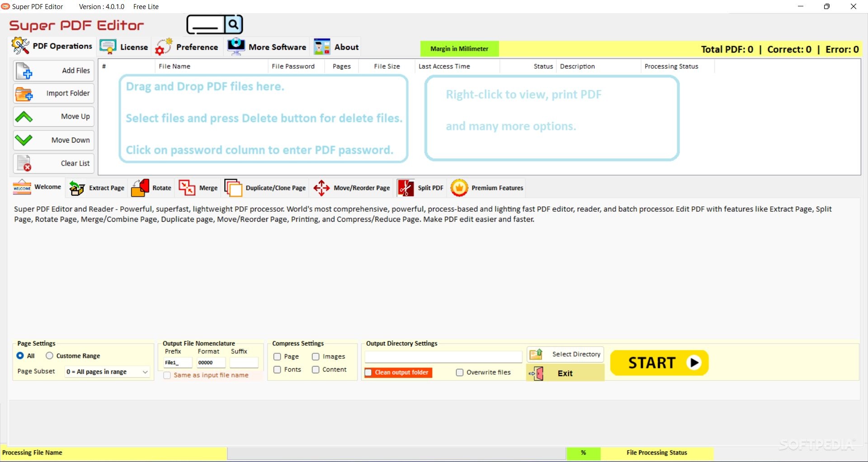Click the Duplicate/Clone Page icon
Screen dimensions: 868x462
point(233,188)
